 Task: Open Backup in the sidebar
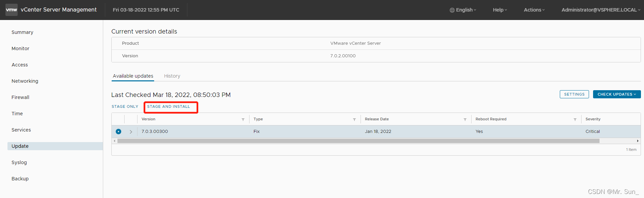[x=20, y=179]
